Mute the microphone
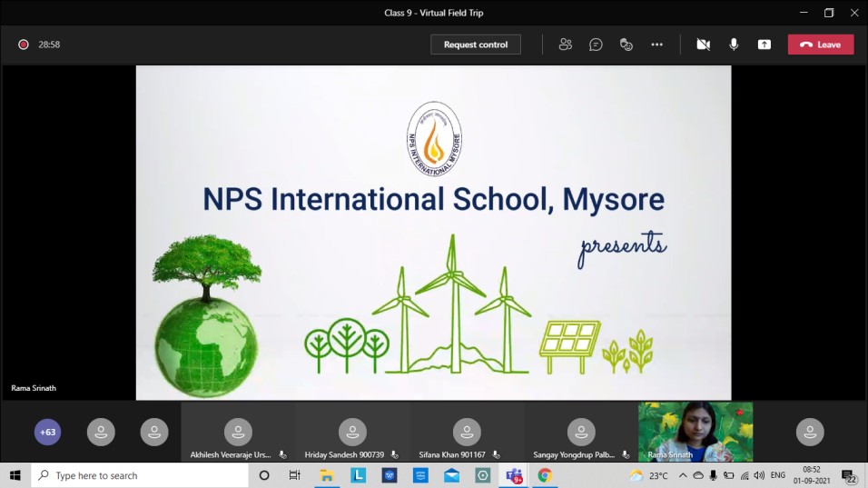The width and height of the screenshot is (868, 488). (734, 45)
